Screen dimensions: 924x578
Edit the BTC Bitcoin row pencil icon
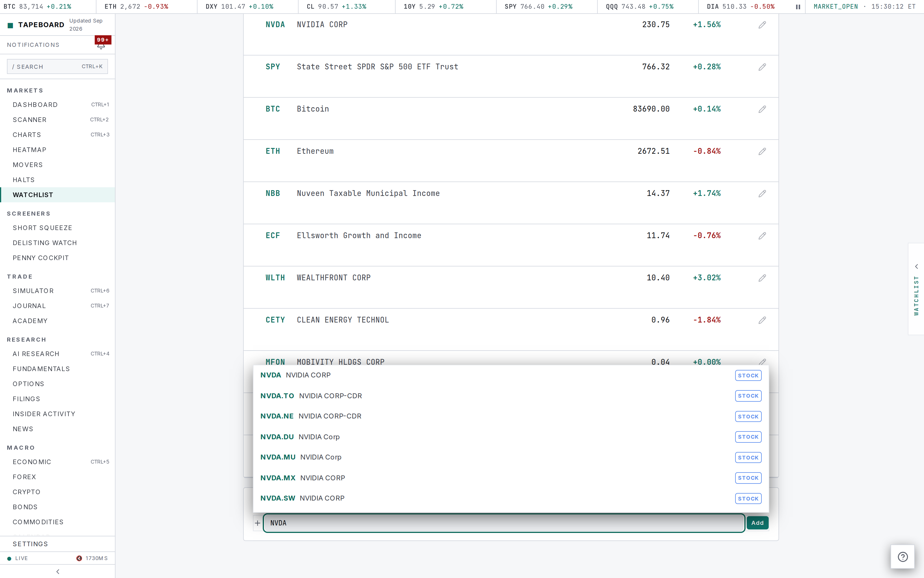[762, 109]
